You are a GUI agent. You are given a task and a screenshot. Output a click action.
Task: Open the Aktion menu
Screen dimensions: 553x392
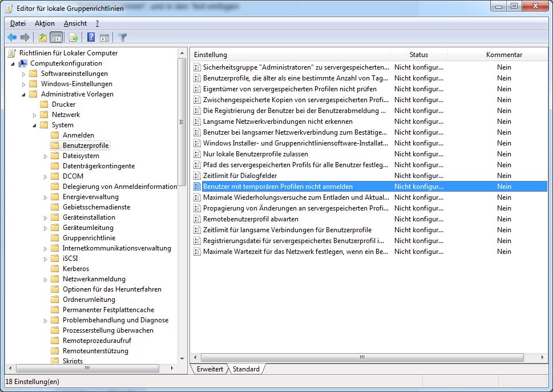click(45, 23)
